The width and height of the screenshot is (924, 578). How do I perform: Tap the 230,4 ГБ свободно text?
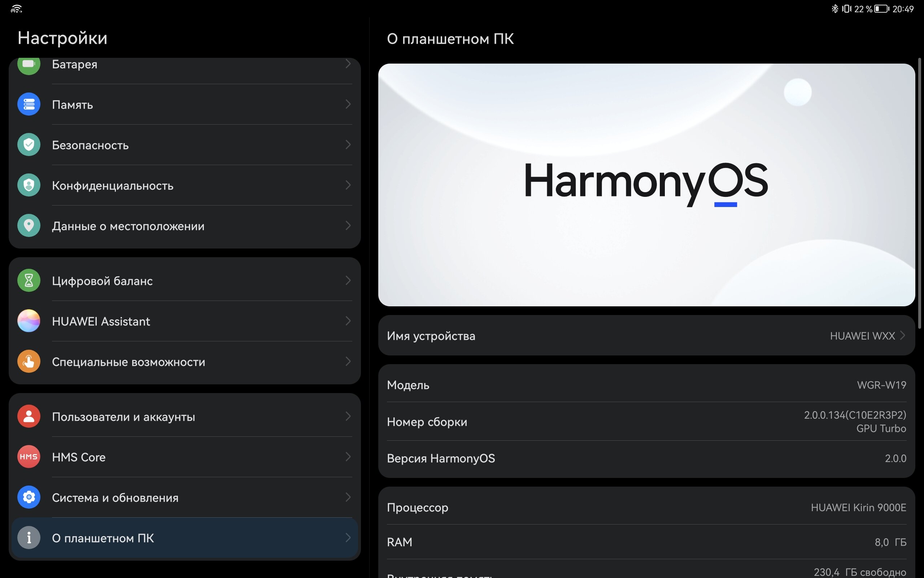click(860, 572)
